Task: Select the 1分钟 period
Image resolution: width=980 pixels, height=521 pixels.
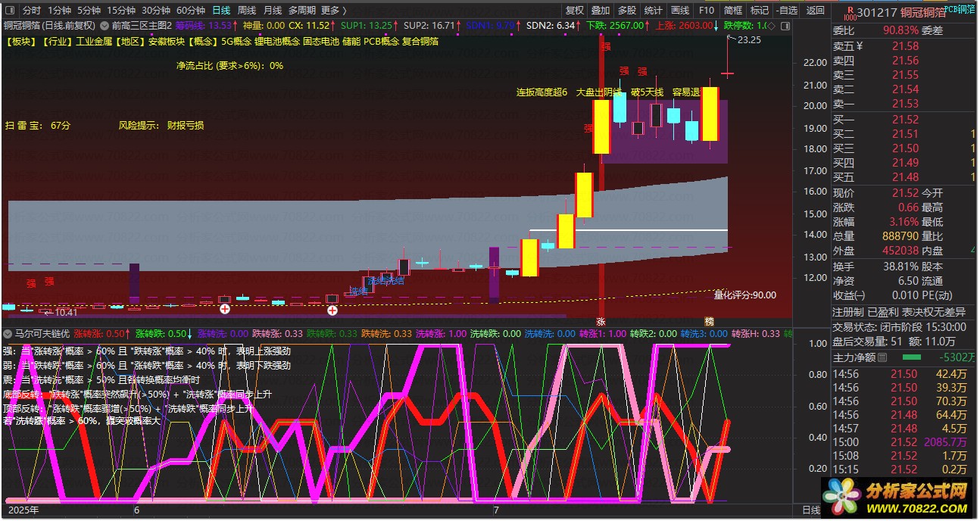Action: coord(60,11)
